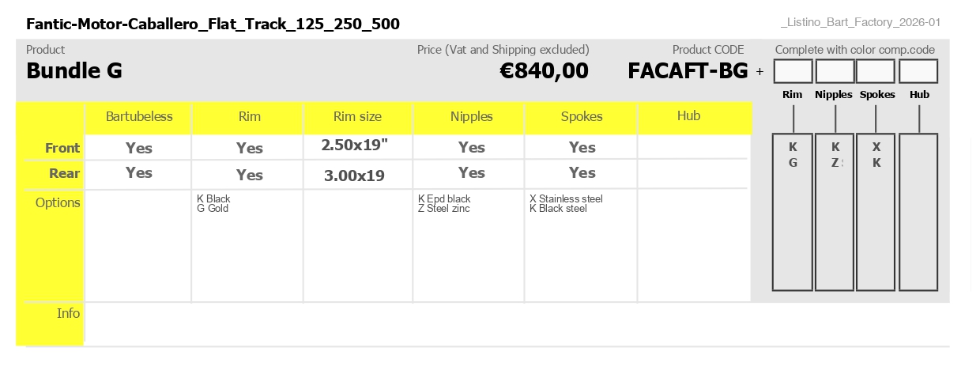
Task: Select the Rear row label
Action: coord(65,173)
